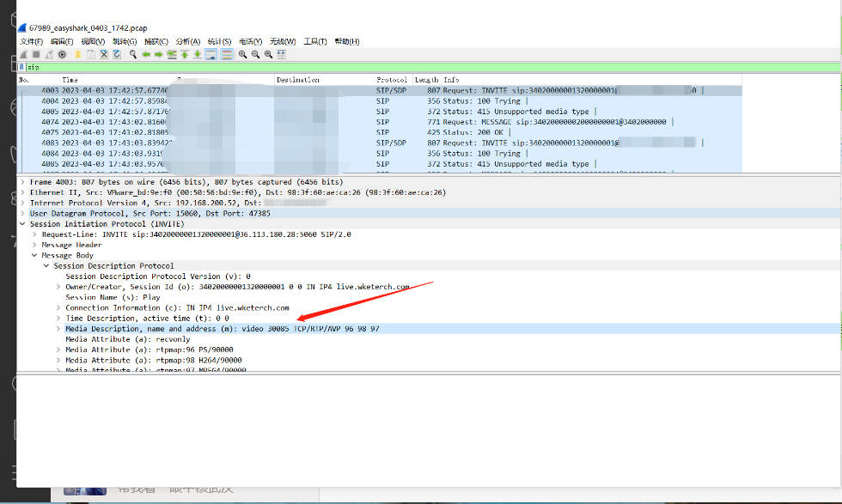
Task: Click the go to specified packet icon
Action: click(172, 54)
